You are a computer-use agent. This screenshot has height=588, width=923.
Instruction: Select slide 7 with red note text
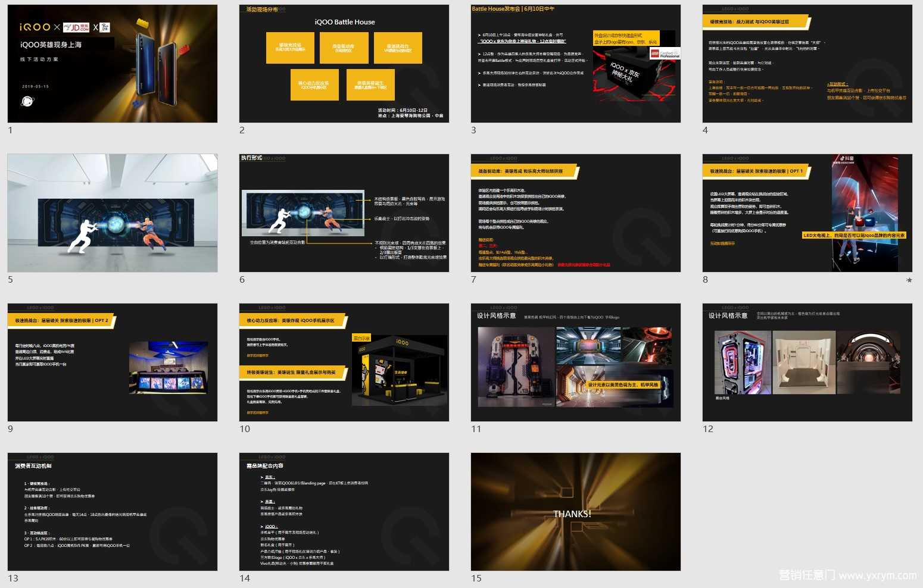click(x=576, y=213)
